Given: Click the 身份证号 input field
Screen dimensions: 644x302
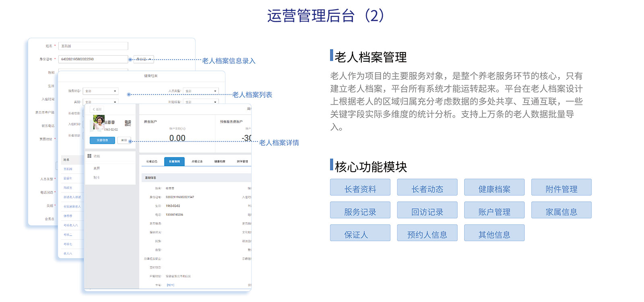Looking at the screenshot, I should (x=93, y=59).
